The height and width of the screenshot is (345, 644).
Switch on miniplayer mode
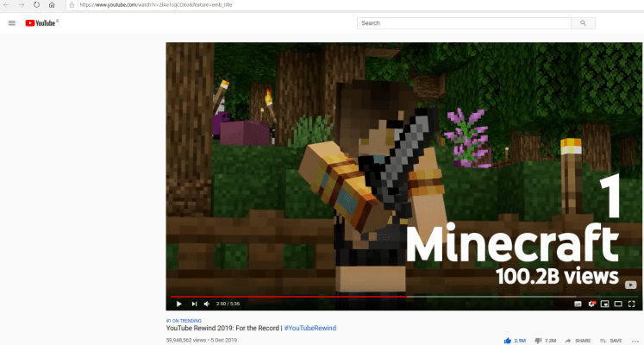tap(604, 304)
